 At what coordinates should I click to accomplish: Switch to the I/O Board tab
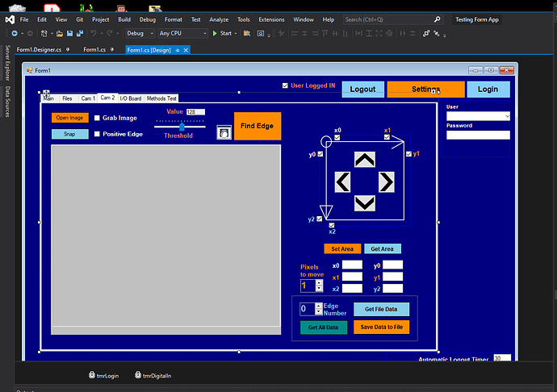point(130,98)
